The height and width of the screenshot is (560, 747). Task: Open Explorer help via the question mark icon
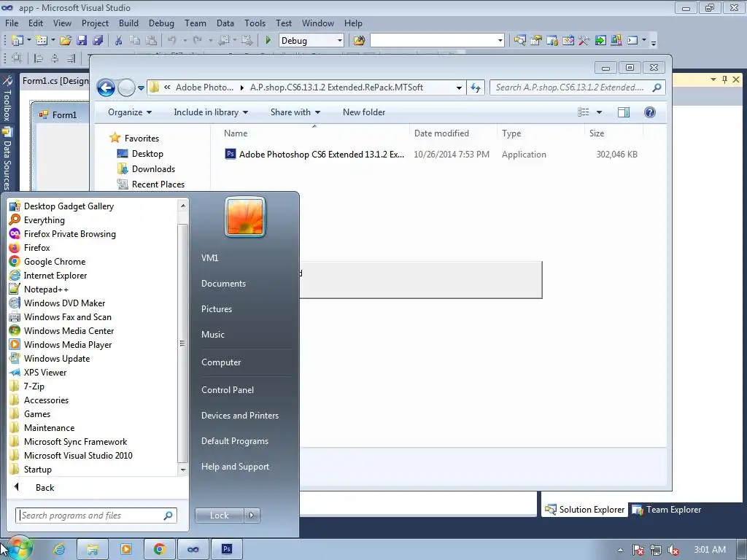pos(650,112)
